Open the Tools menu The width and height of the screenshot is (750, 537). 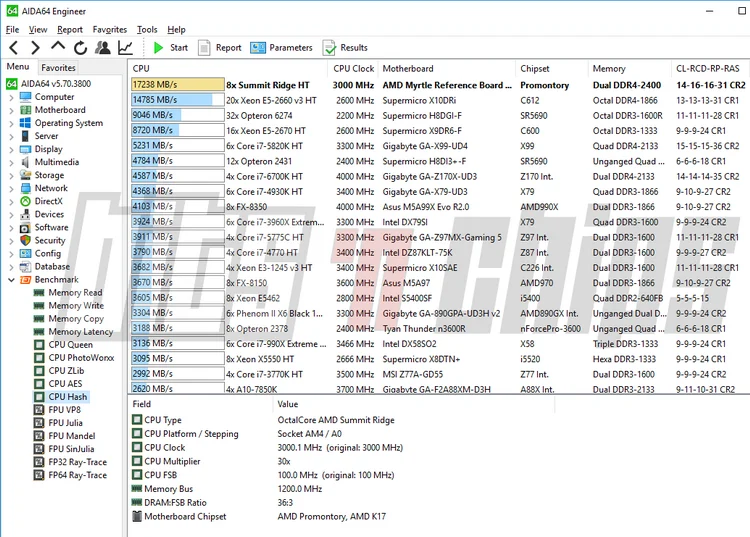[x=147, y=30]
